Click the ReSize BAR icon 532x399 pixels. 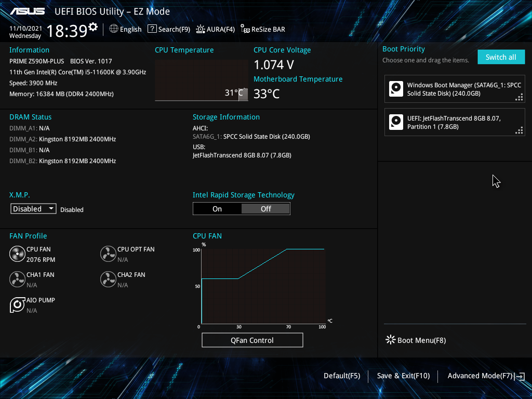245,29
